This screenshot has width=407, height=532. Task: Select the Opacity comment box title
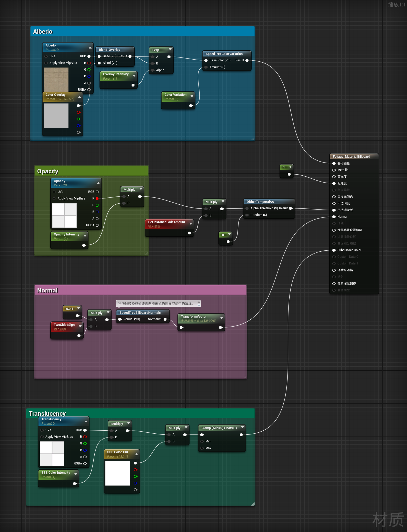[48, 171]
